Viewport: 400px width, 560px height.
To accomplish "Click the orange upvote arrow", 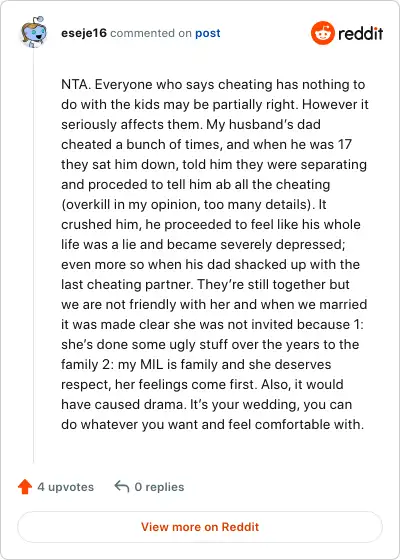I will pos(25,486).
